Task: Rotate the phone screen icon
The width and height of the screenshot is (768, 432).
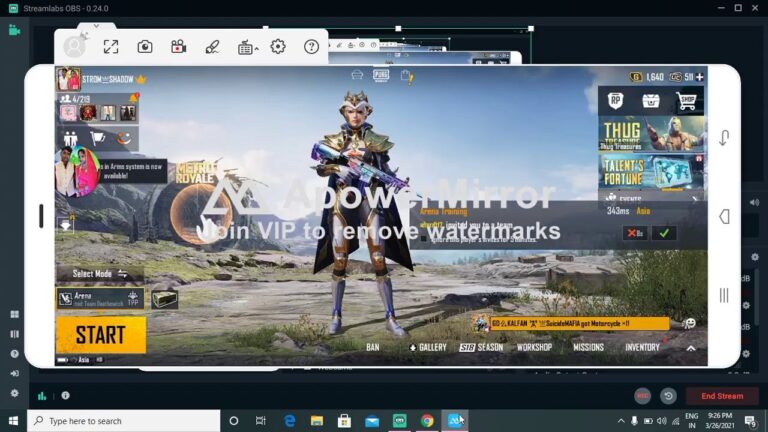Action: click(724, 138)
